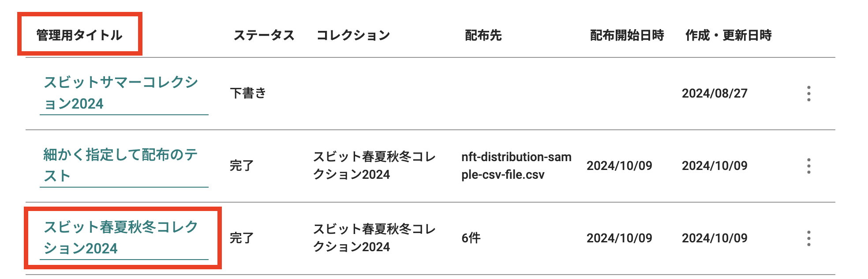The height and width of the screenshot is (279, 868).
Task: Open the スビット春夏秋冬コレクション2024 title link
Action: pyautogui.click(x=121, y=238)
